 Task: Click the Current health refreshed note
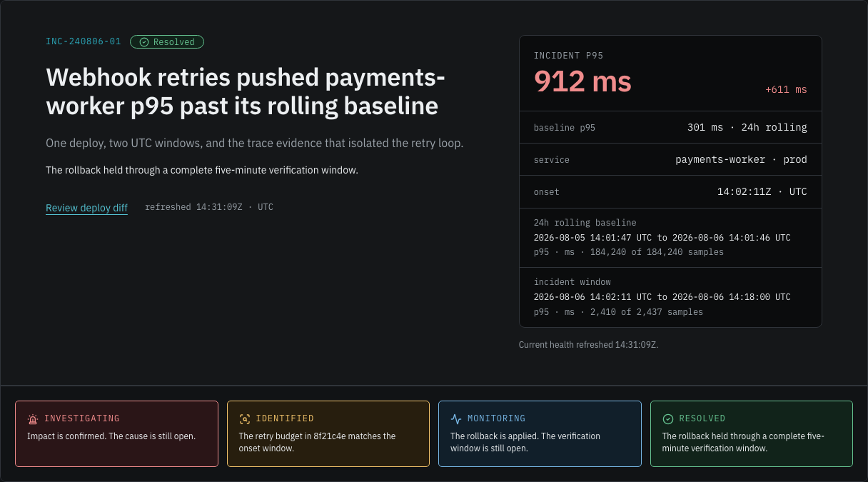[x=589, y=345]
